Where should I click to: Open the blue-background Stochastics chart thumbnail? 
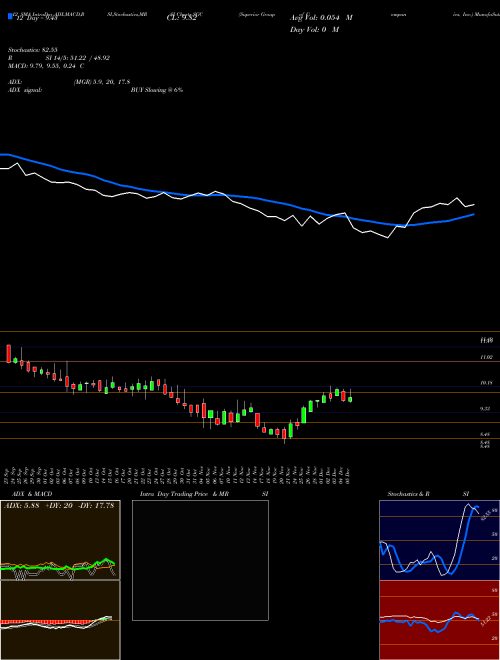click(x=439, y=540)
